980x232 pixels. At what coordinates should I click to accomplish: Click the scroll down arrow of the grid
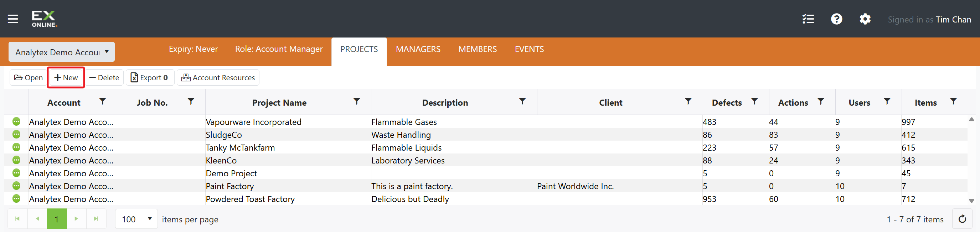[971, 201]
